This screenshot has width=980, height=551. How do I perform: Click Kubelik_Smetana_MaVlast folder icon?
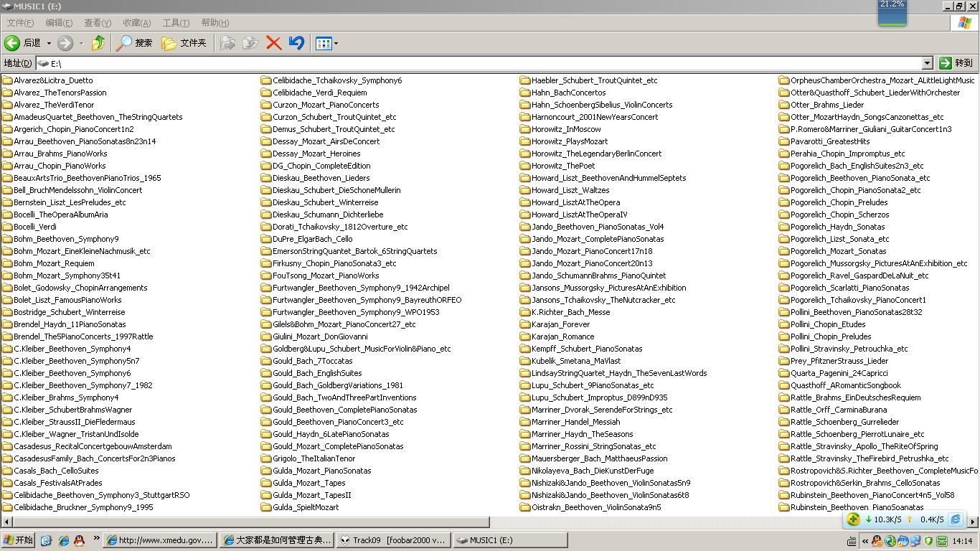pos(525,361)
